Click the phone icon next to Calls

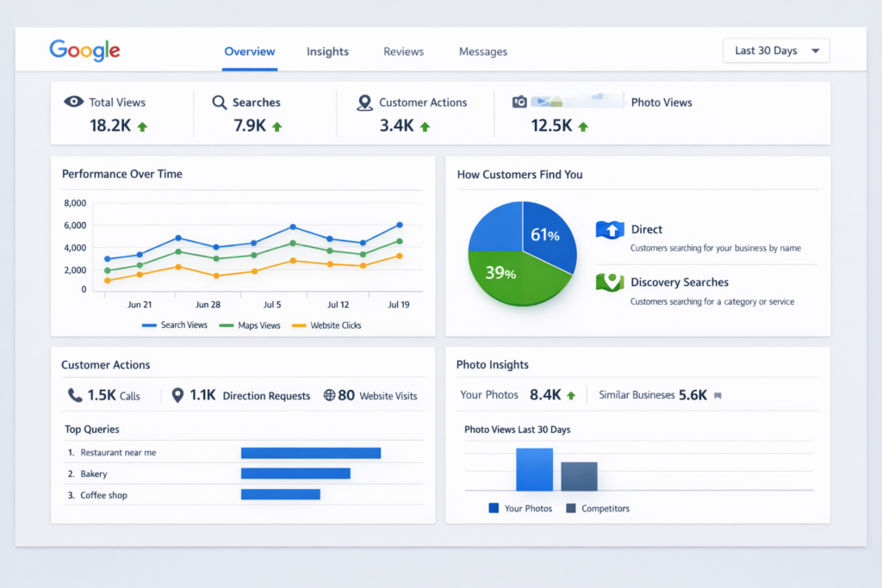tap(75, 395)
